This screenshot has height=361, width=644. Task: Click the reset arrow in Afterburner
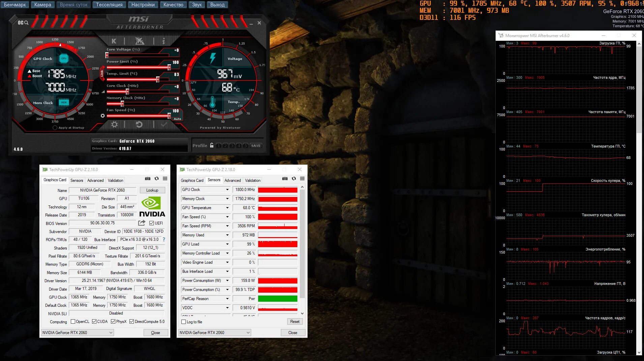(139, 125)
